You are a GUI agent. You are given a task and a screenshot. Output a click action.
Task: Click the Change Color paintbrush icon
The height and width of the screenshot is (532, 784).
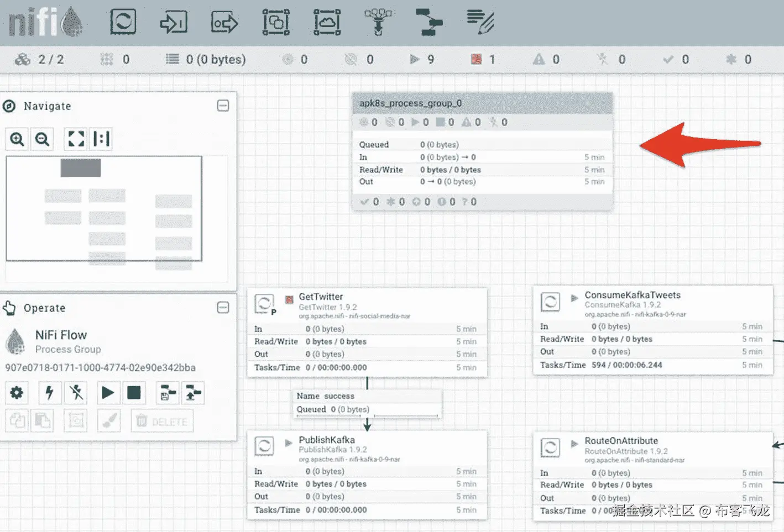109,421
